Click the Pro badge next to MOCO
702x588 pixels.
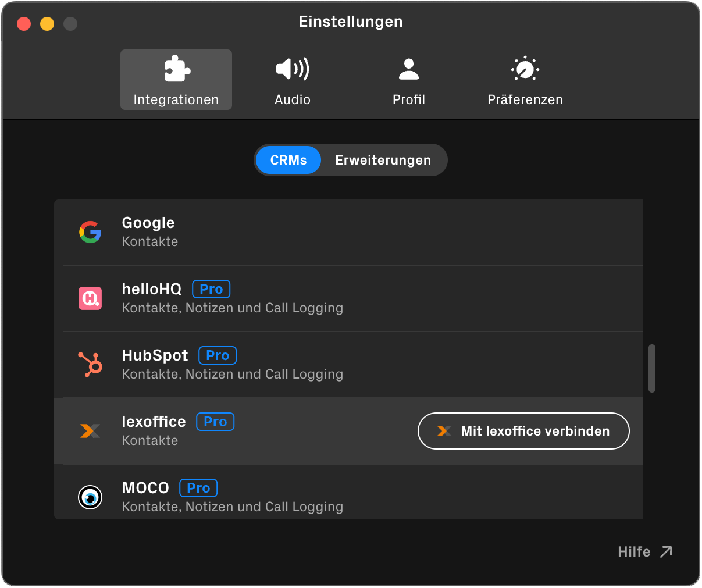[198, 488]
